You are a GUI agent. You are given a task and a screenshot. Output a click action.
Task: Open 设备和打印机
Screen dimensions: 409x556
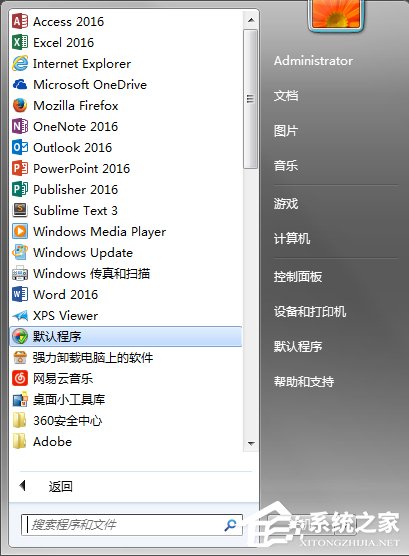click(x=310, y=312)
